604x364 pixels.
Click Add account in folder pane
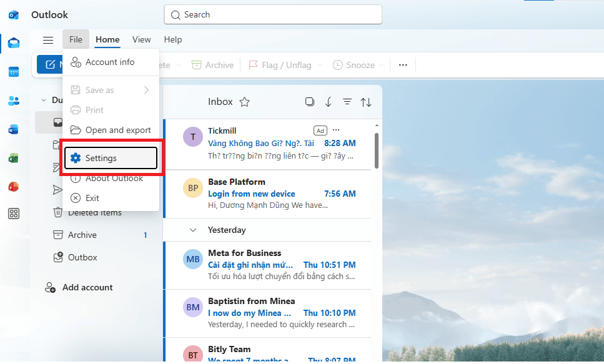pyautogui.click(x=79, y=287)
